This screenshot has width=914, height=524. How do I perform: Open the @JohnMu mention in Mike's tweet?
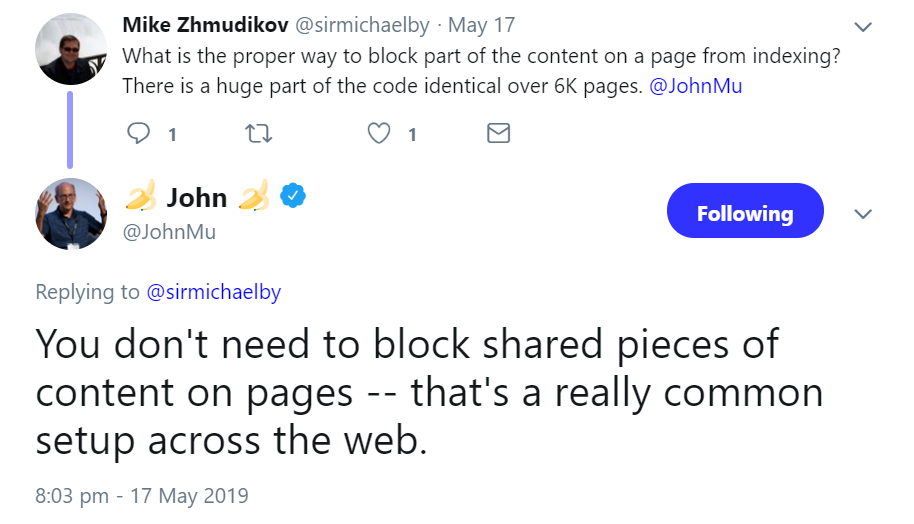click(x=696, y=86)
